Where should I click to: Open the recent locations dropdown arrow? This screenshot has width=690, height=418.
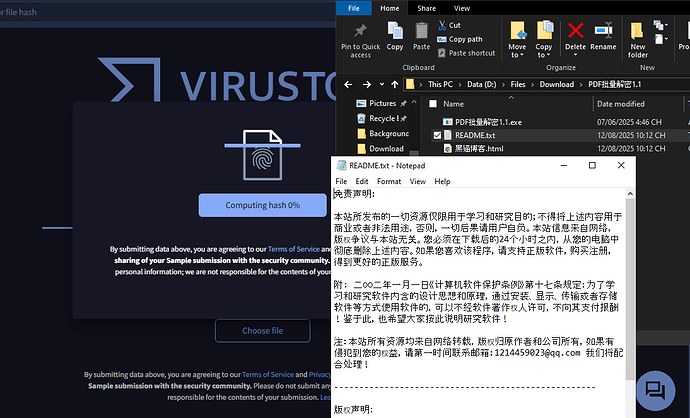pos(380,83)
